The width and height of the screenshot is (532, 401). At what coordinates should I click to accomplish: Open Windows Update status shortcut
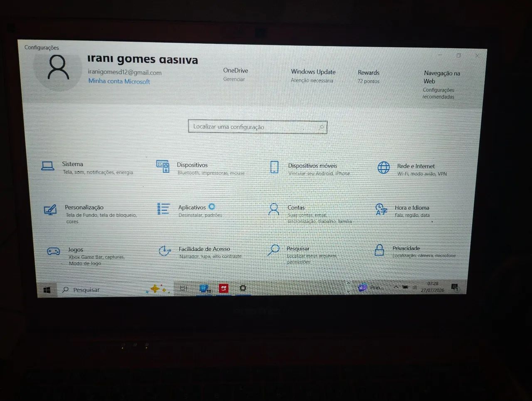click(x=313, y=76)
